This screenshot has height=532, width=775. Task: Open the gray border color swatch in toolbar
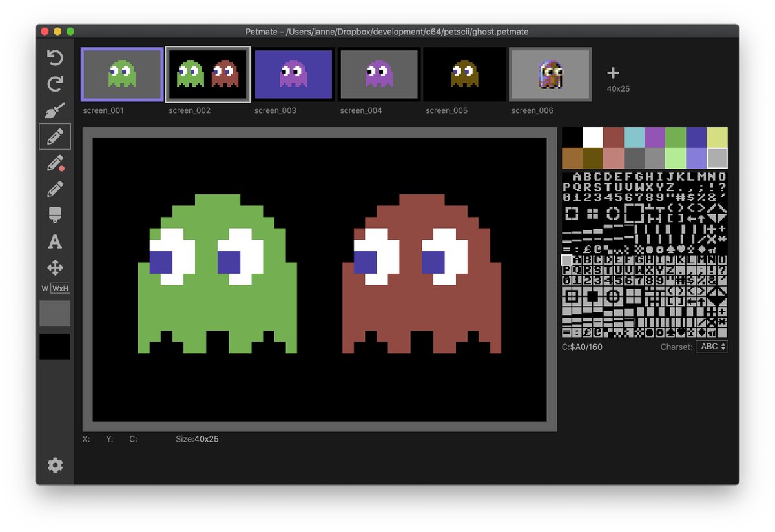(55, 313)
